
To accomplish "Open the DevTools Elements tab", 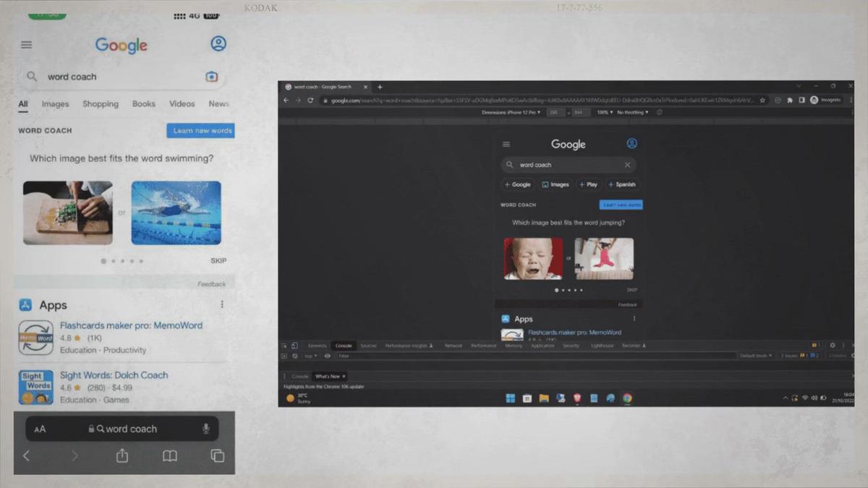I will pos(318,346).
